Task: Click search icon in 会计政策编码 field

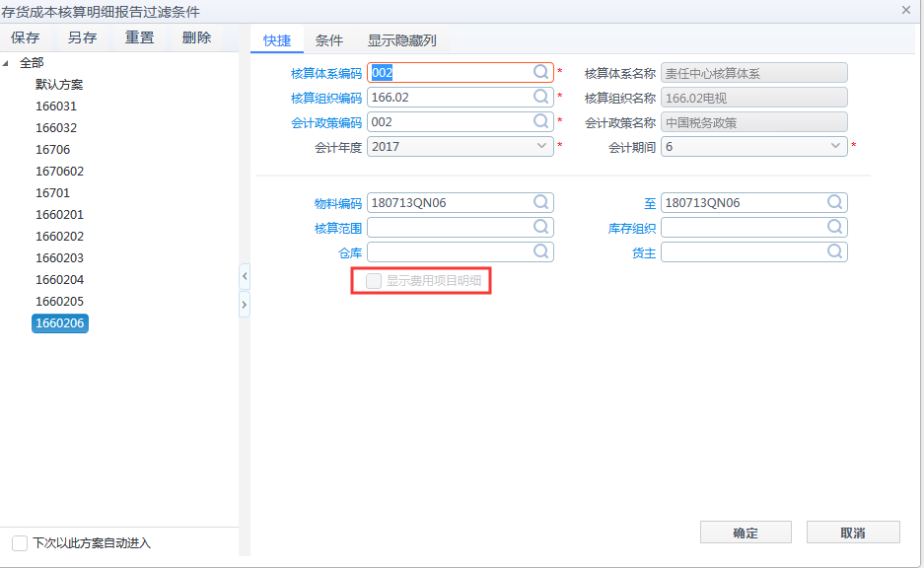Action: 541,121
